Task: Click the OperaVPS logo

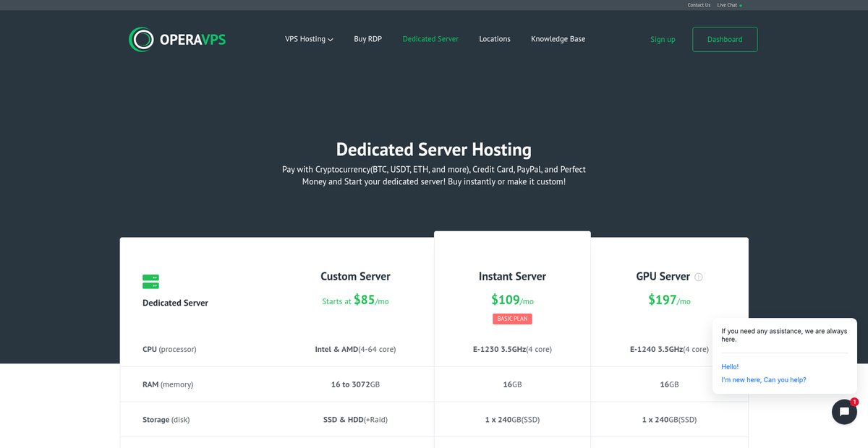Action: 177,39
